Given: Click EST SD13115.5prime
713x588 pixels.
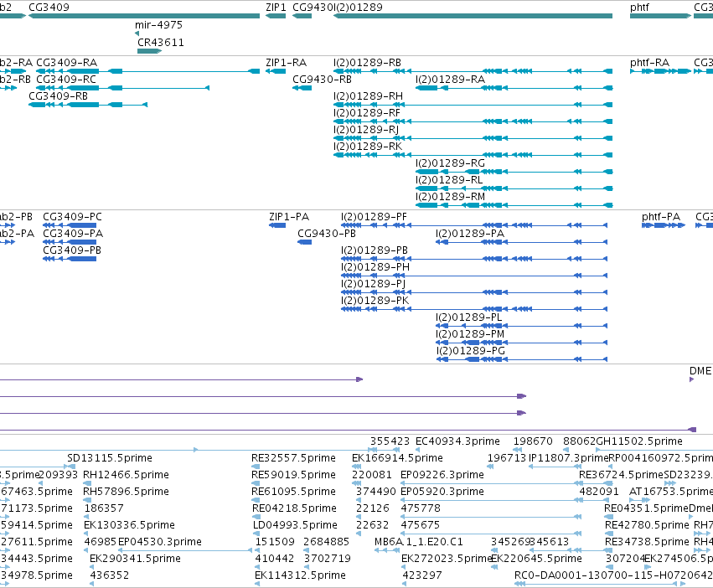Looking at the screenshot, I should click(110, 458).
